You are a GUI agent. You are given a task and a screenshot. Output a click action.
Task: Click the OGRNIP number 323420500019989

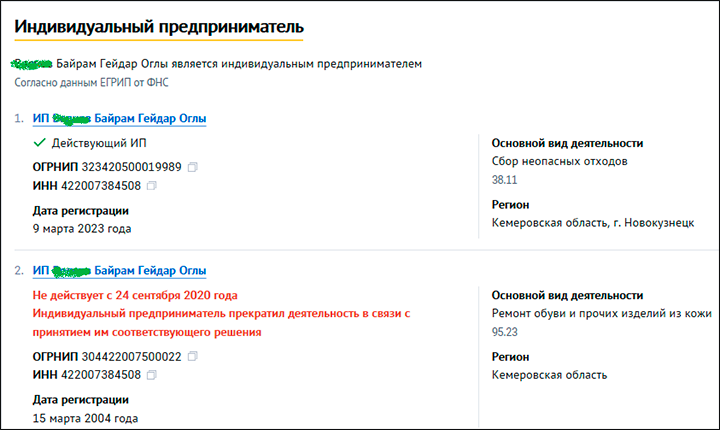131,167
